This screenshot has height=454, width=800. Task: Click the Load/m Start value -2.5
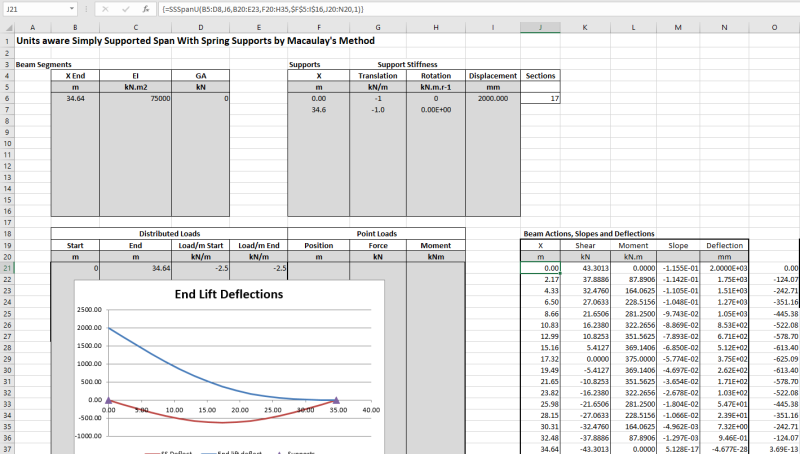[x=201, y=268]
